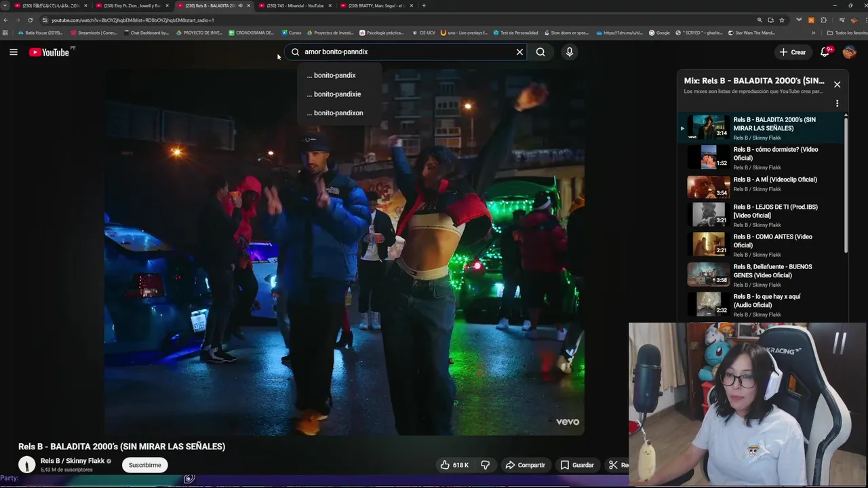Open 'Test de Personalidad' bookmark

[515, 33]
